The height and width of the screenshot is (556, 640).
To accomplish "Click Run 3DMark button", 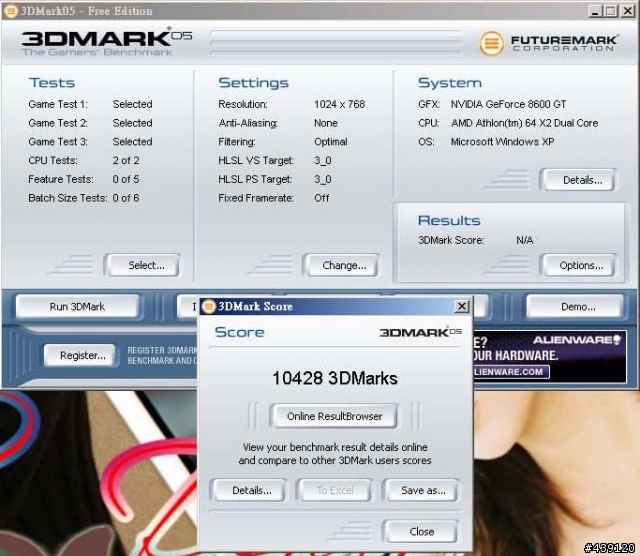I will click(77, 306).
